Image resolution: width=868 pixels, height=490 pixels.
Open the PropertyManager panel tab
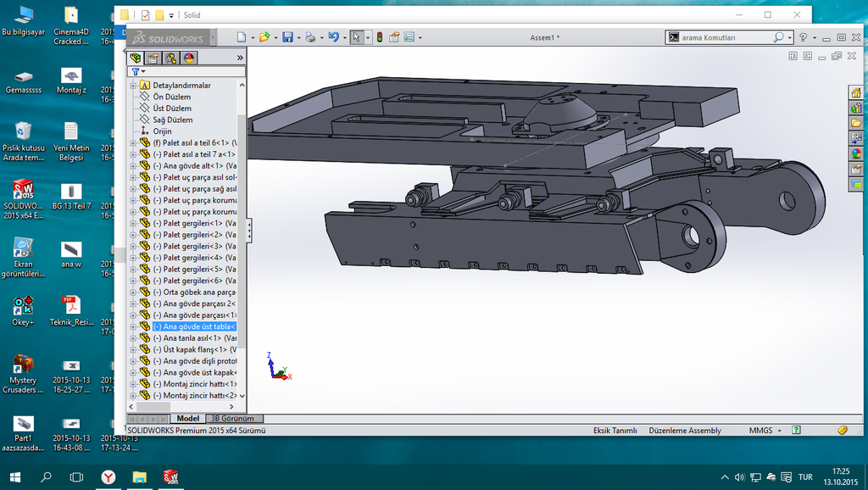coord(153,58)
